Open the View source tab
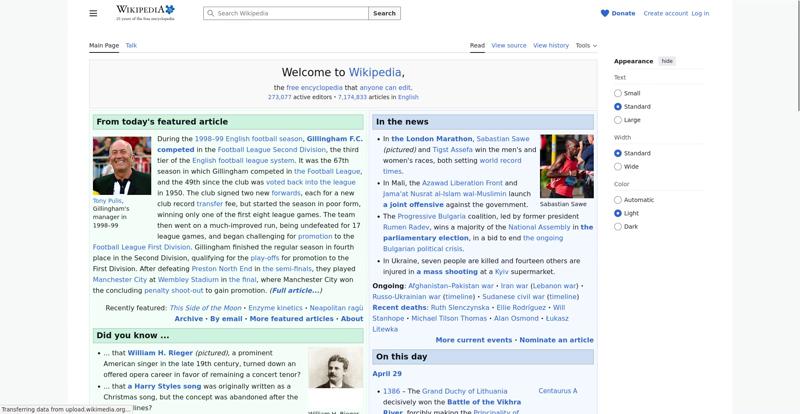This screenshot has height=414, width=800. [509, 45]
